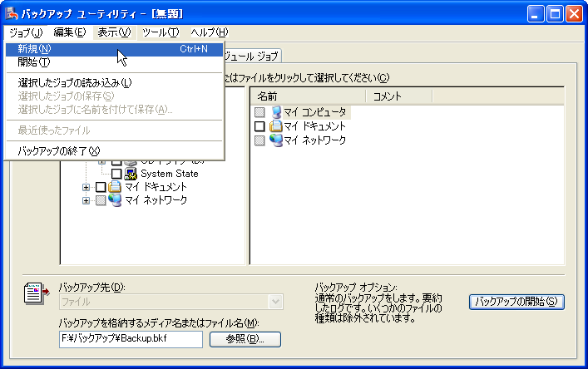
Task: Click マイ ネットワーク globe icon in tree
Action: coord(115,200)
